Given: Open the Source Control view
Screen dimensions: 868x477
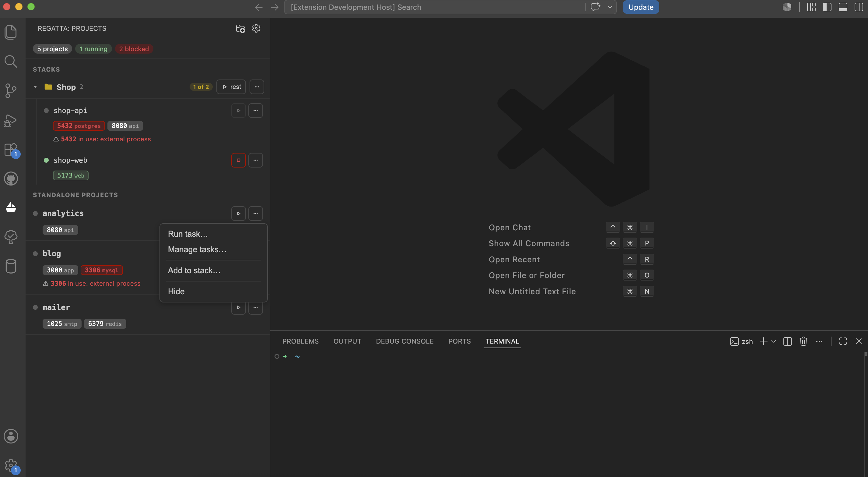Looking at the screenshot, I should point(11,91).
